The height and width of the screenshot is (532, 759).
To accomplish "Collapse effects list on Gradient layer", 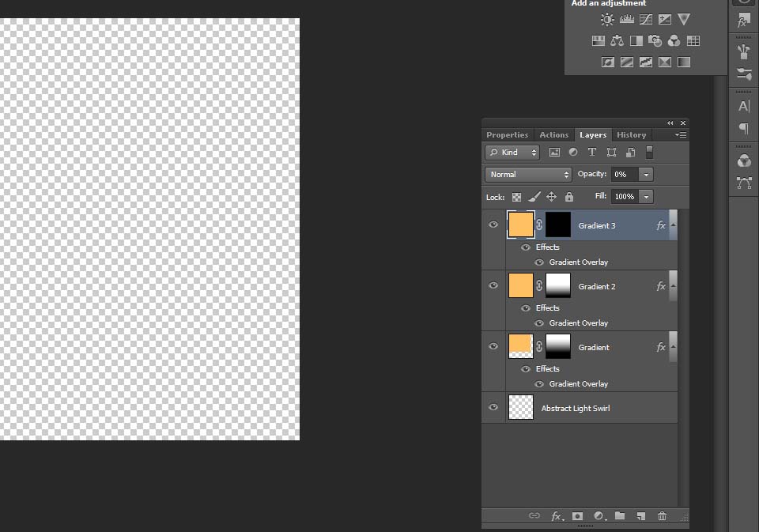I will coord(673,347).
